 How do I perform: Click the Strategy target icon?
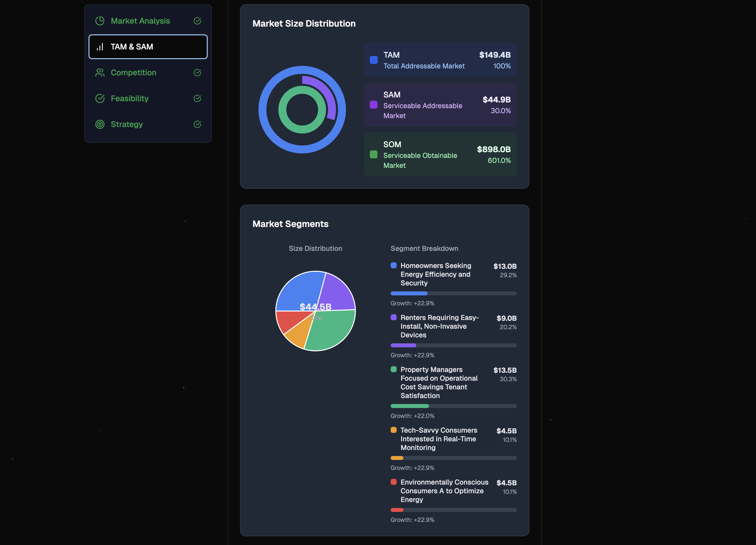click(100, 124)
